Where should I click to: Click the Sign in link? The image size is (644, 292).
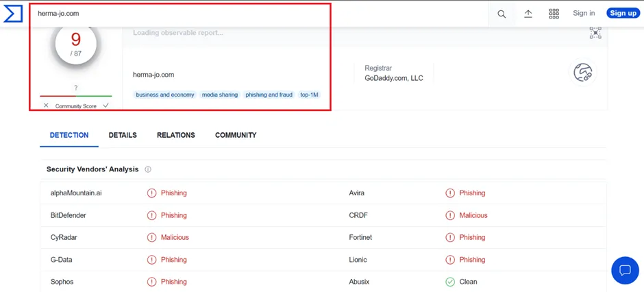pos(584,13)
